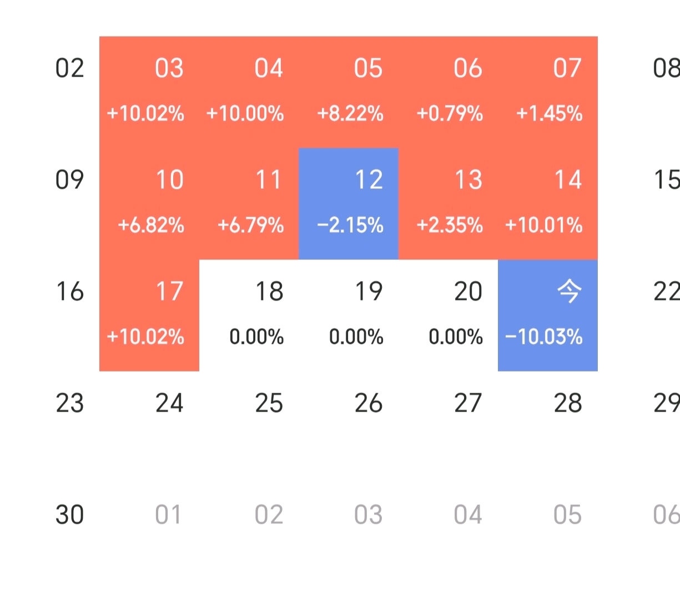Screen dimensions: 680x616
Task: Select date 26 in the calendar
Action: (368, 404)
